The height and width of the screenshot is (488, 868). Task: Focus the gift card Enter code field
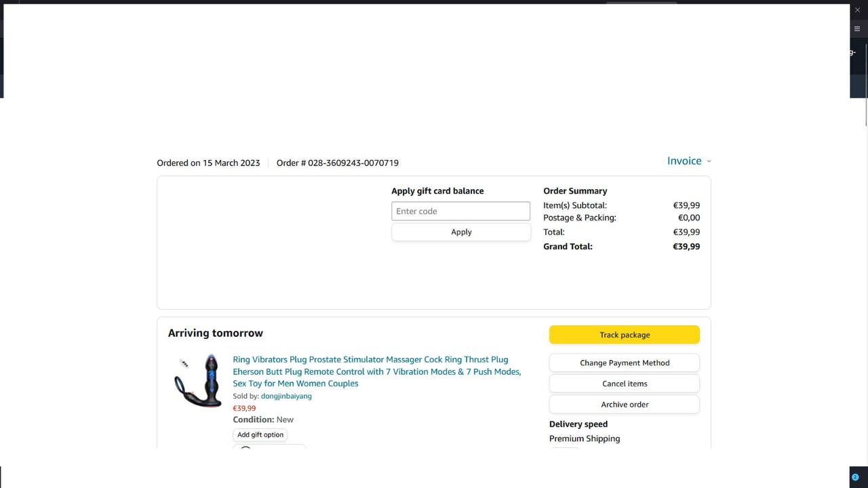[x=460, y=211]
